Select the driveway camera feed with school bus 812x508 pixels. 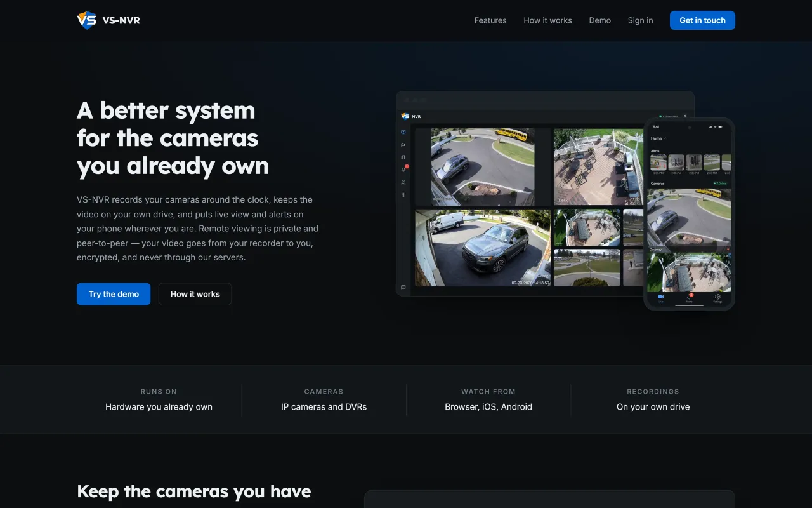click(483, 167)
